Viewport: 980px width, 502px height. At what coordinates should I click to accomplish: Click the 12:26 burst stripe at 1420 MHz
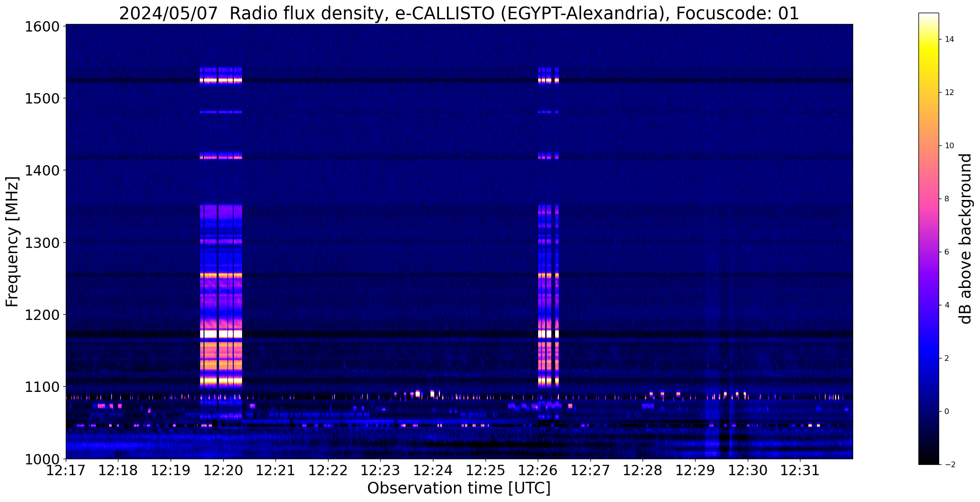click(x=549, y=157)
